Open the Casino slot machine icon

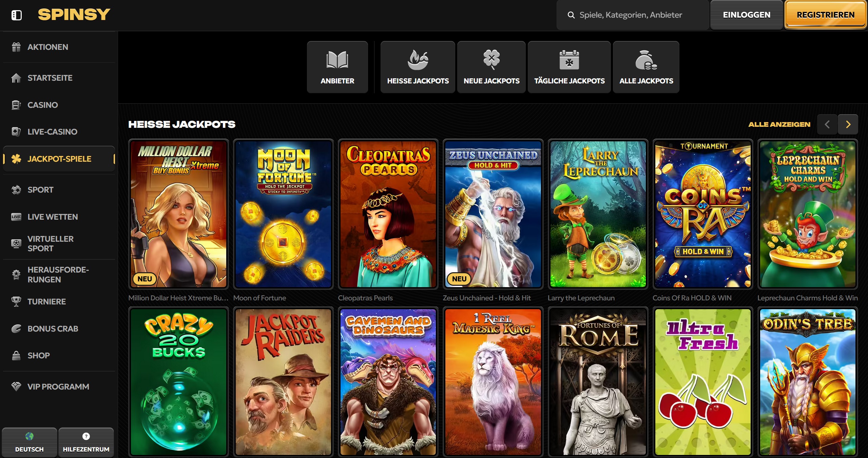(x=16, y=105)
